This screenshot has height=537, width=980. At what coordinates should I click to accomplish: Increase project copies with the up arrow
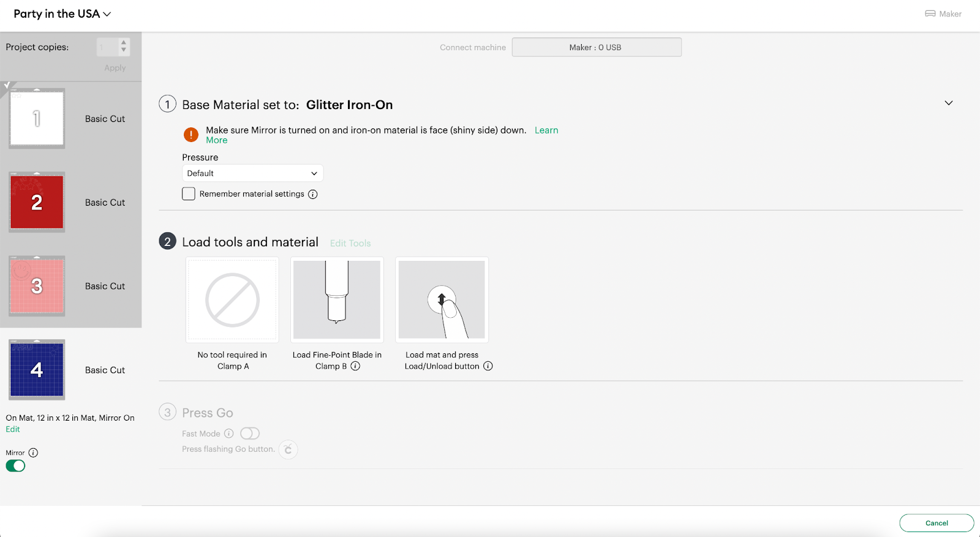124,43
